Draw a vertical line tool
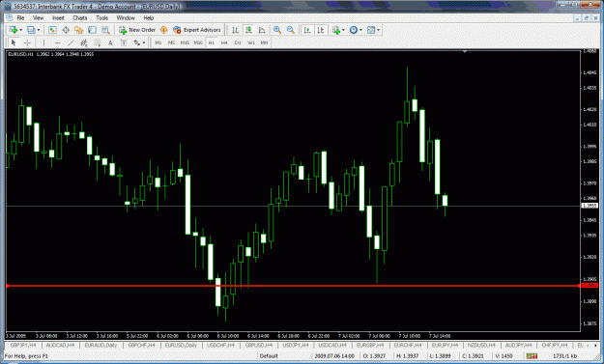The image size is (604, 364). tap(43, 42)
